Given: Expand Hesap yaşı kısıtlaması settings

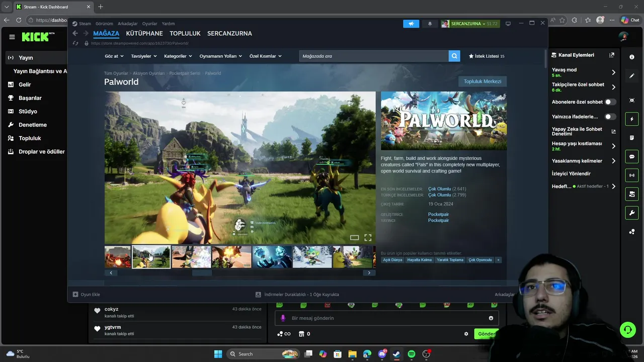Looking at the screenshot, I should point(613,146).
